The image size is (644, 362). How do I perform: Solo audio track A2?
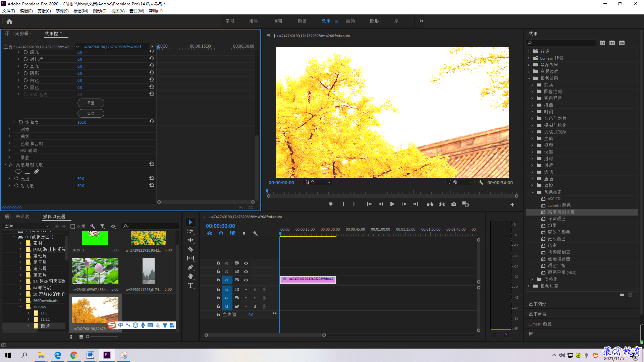[x=255, y=298]
